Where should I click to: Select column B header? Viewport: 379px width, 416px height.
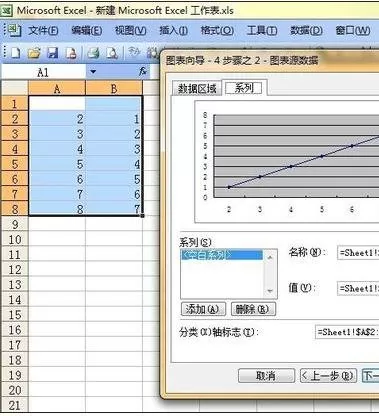114,89
